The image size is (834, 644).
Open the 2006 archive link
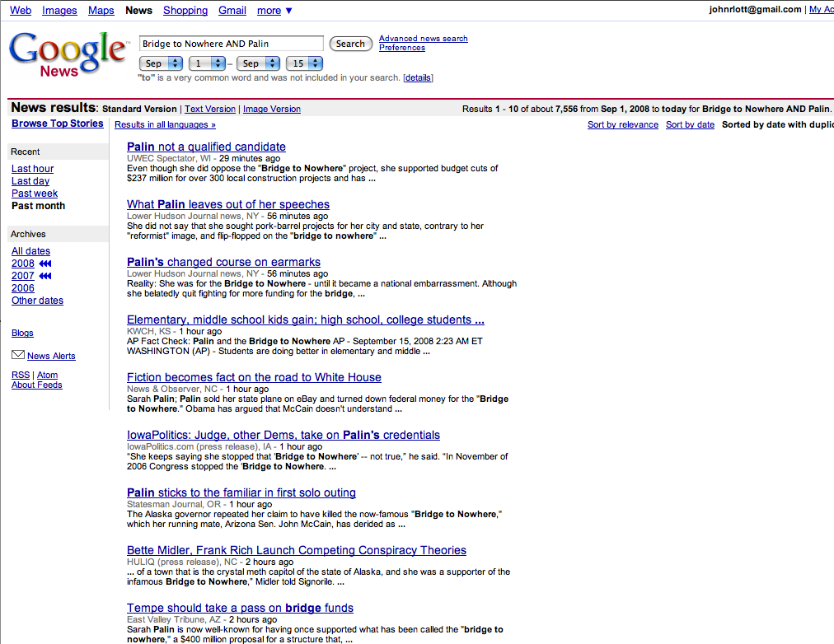pyautogui.click(x=23, y=288)
